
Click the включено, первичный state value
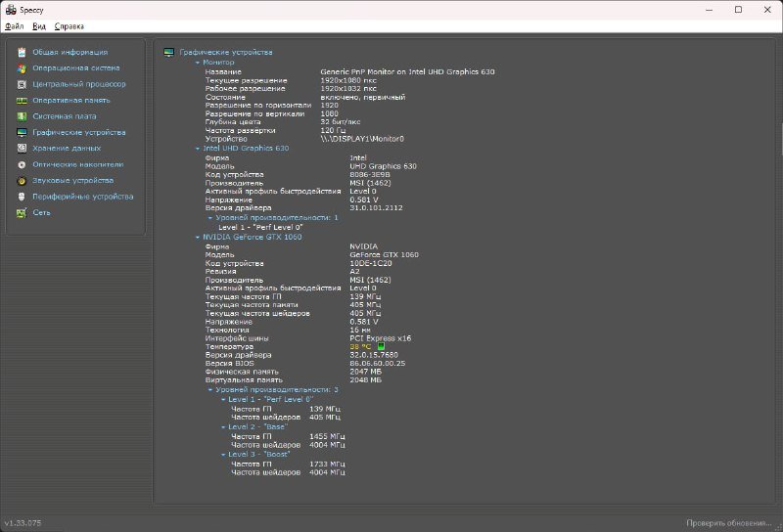pyautogui.click(x=362, y=98)
